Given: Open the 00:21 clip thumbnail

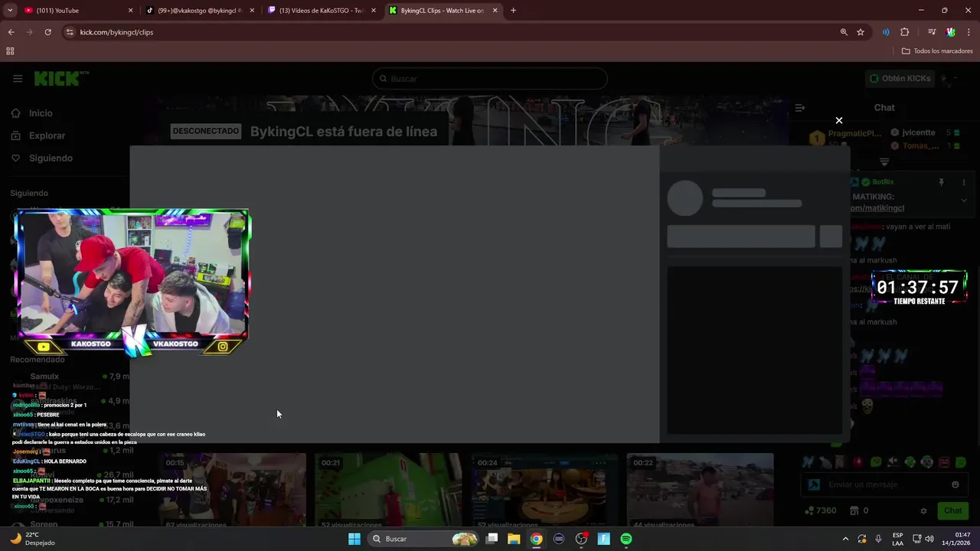Looking at the screenshot, I should pyautogui.click(x=388, y=490).
